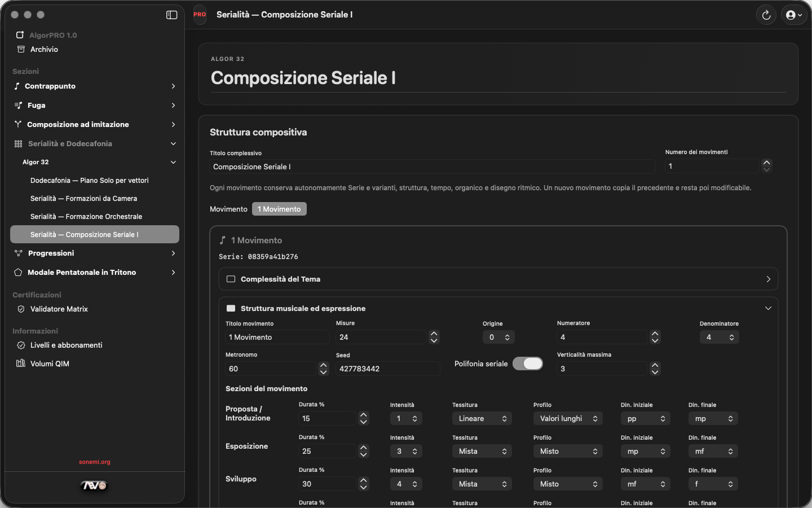Click the Contrappunto music note icon
This screenshot has width=812, height=508.
click(17, 86)
